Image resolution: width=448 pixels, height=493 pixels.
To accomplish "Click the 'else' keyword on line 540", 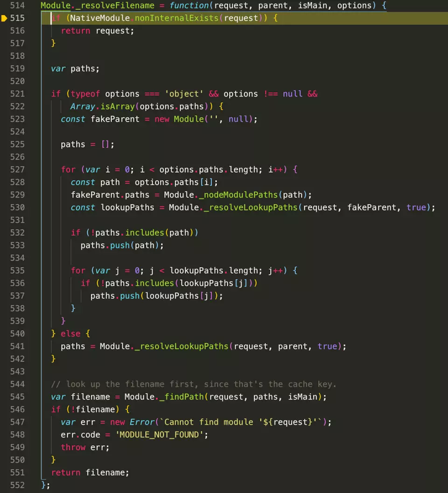I will click(x=70, y=334).
